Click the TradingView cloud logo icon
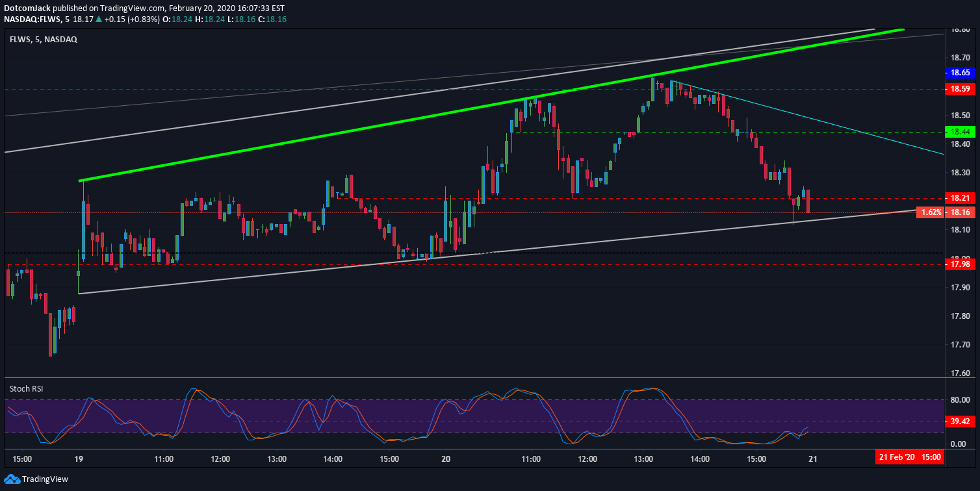 12,479
